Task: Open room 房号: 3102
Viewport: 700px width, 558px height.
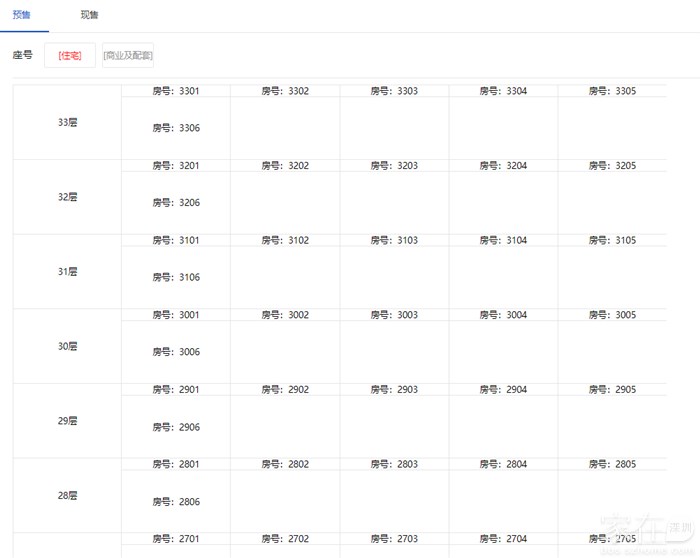Action: 285,240
